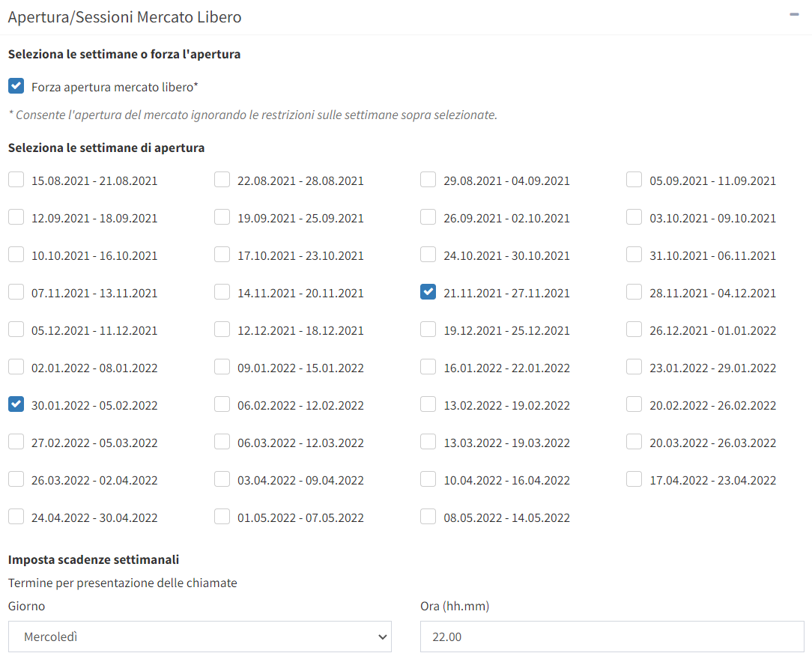
Task: Uncheck Forza apertura mercato libero
Action: pyautogui.click(x=16, y=86)
